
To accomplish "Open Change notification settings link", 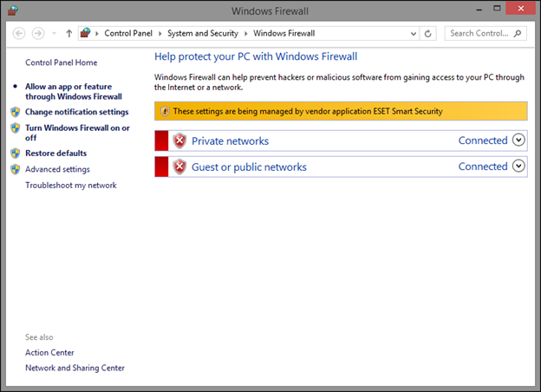I will pyautogui.click(x=76, y=112).
